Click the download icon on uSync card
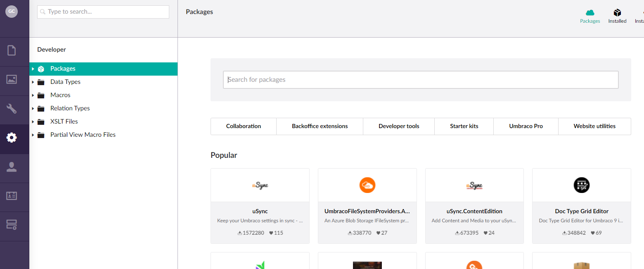Screen dimensions: 644x269 pyautogui.click(x=240, y=233)
